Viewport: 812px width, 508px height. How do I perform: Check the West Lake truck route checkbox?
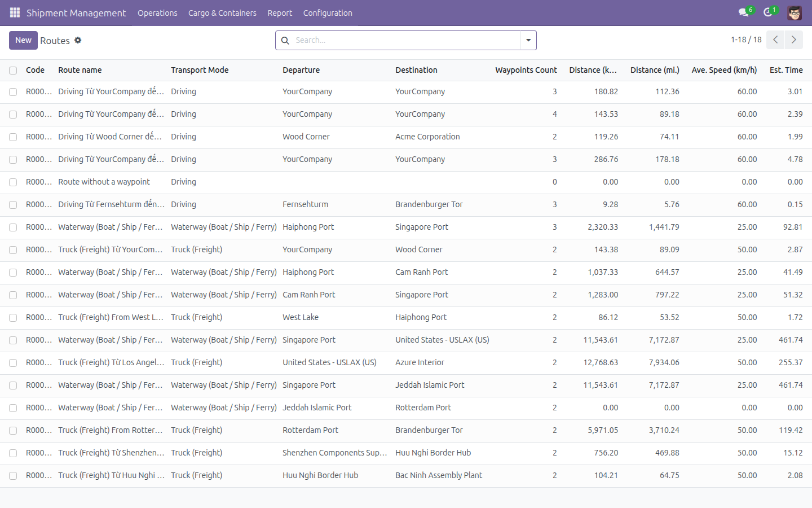pos(13,318)
